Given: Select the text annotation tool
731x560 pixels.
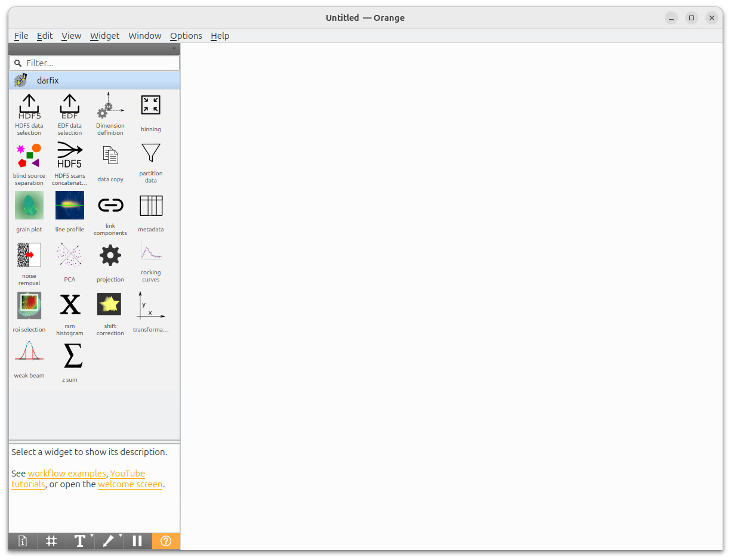Looking at the screenshot, I should pyautogui.click(x=80, y=541).
